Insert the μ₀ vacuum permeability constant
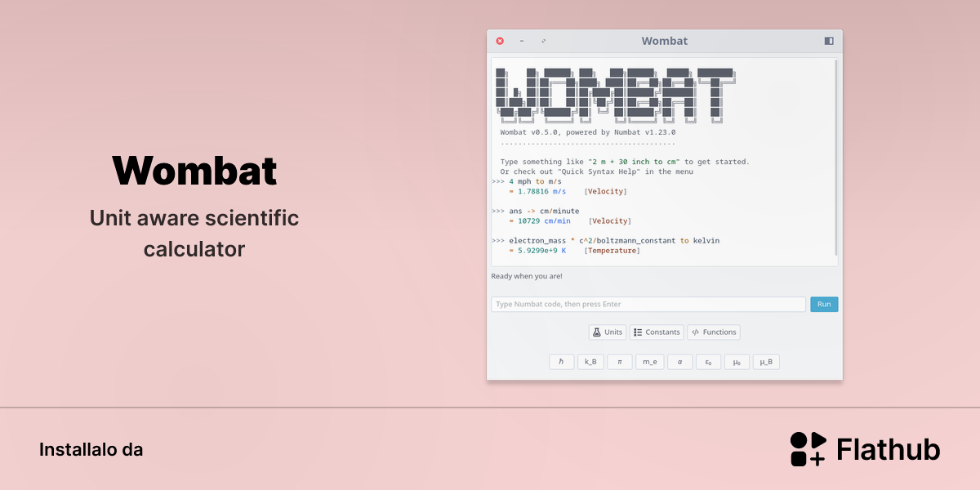The image size is (980, 490). [x=737, y=361]
